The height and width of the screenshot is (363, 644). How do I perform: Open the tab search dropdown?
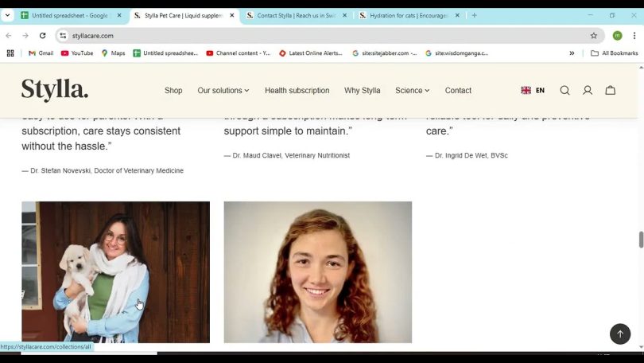pos(7,15)
